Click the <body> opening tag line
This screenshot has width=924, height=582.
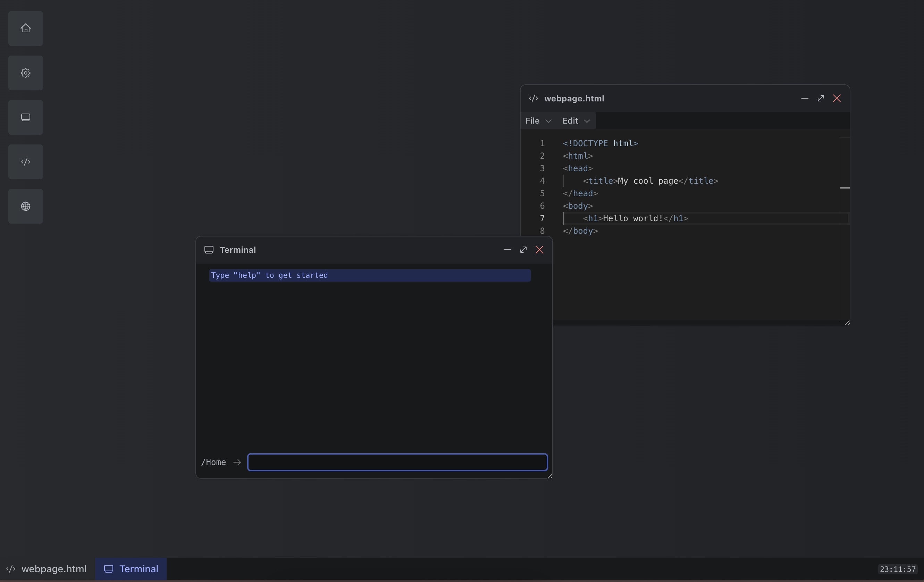[578, 206]
